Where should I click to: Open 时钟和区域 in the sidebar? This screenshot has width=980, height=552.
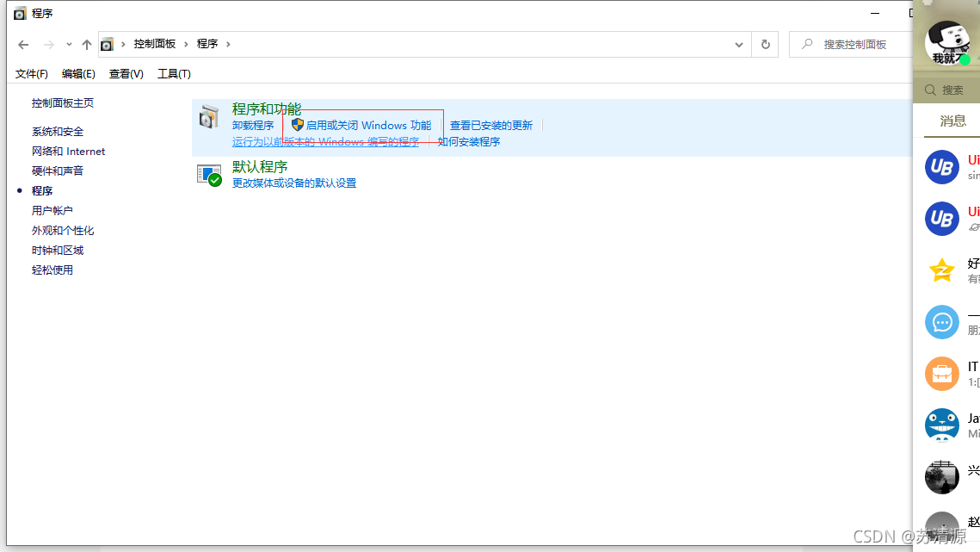click(58, 251)
